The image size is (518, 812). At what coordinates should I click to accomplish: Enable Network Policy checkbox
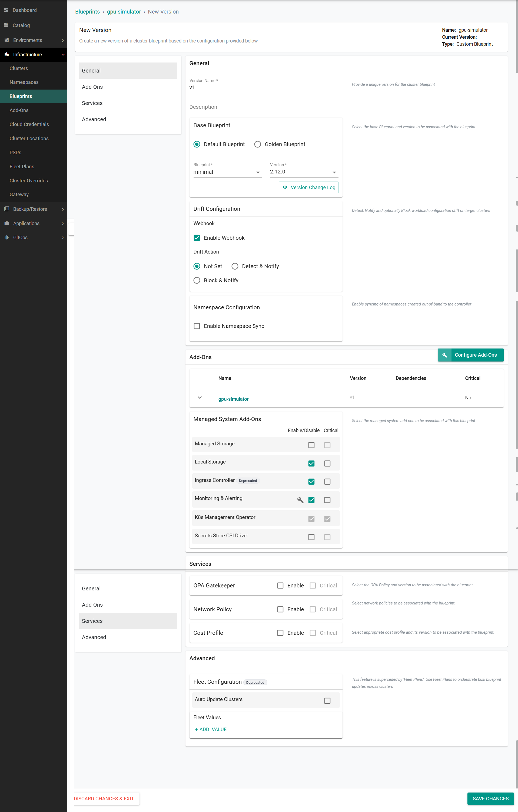pos(280,609)
